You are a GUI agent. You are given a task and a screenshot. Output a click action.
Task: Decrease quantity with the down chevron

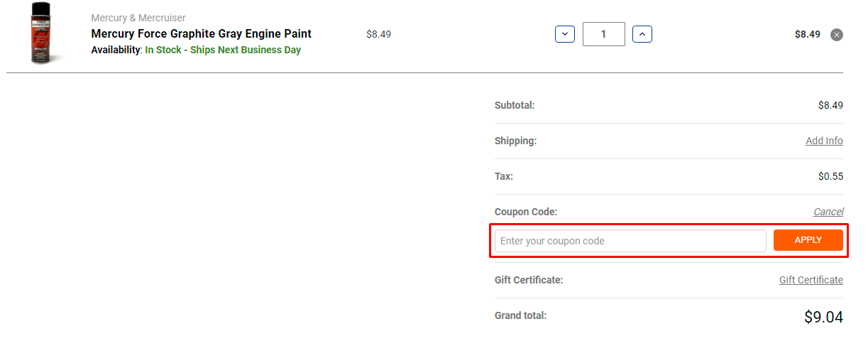[x=565, y=34]
